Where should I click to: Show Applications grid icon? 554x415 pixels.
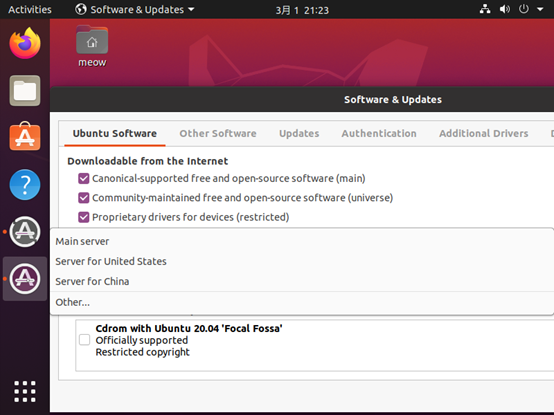25,391
